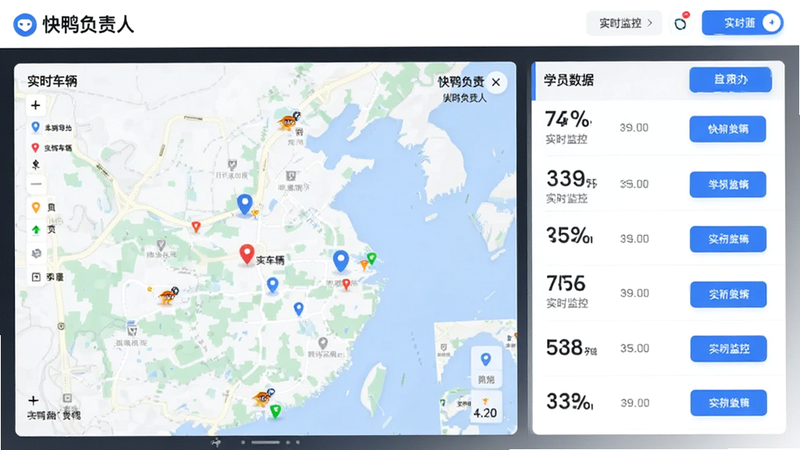Click the blue button beside 学员数据 heading

[730, 80]
